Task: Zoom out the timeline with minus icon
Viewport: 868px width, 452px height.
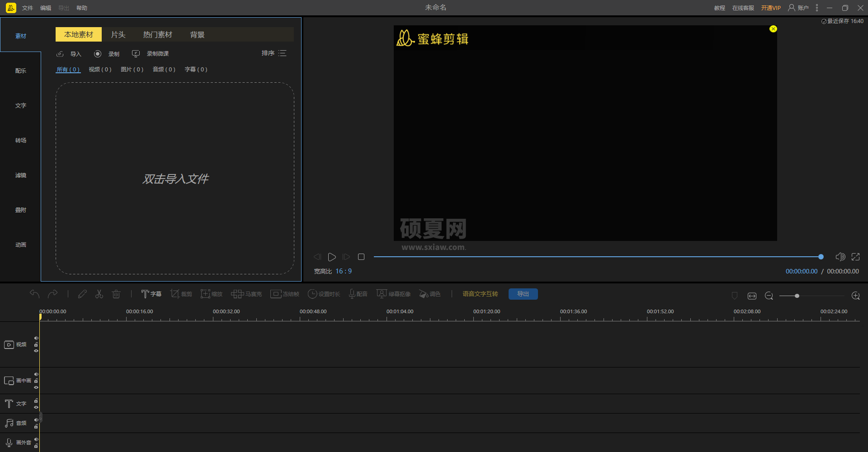Action: tap(769, 296)
